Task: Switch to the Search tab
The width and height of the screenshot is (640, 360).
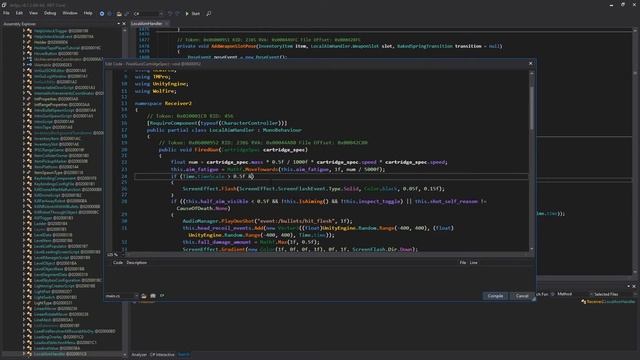Action: click(184, 355)
